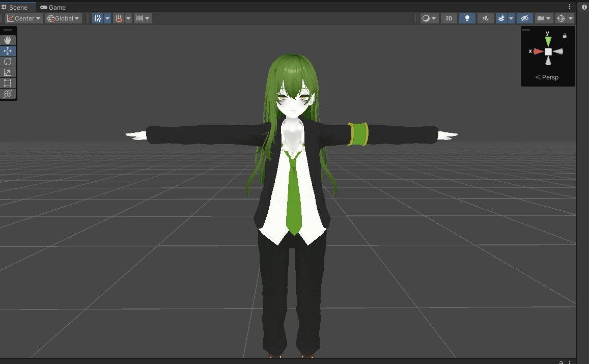Open the Gizmos dropdown arrow
Image resolution: width=589 pixels, height=364 pixels.
pos(571,18)
